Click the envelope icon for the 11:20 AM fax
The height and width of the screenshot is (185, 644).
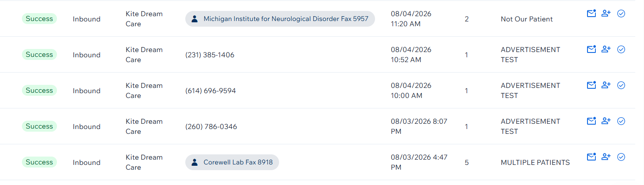(x=591, y=14)
